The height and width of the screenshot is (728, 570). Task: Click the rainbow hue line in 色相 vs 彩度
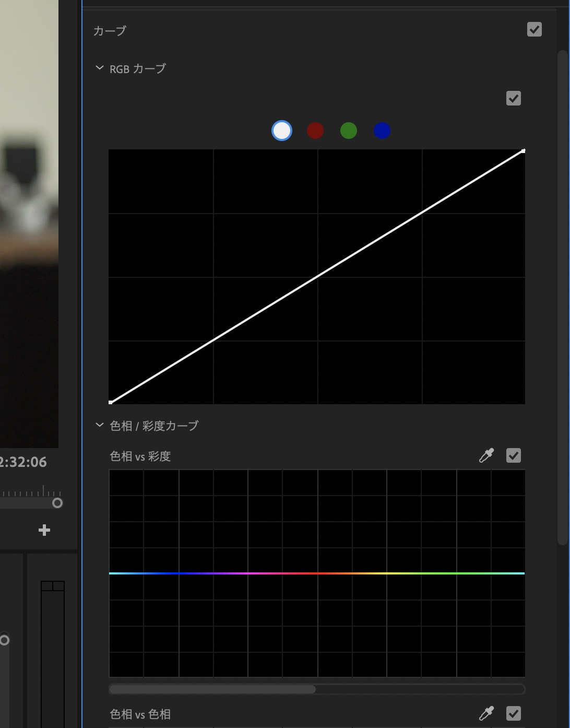point(317,573)
